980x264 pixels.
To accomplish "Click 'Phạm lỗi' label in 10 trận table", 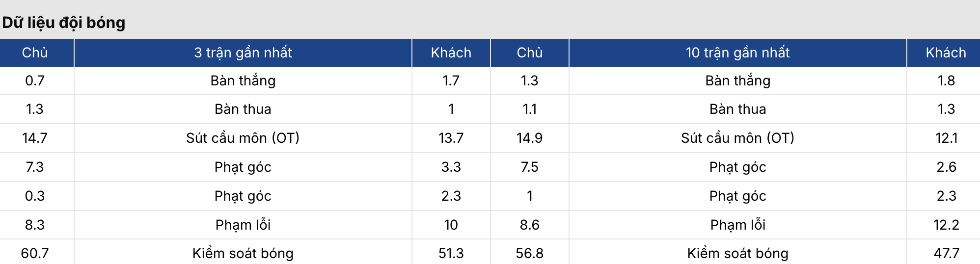I will point(737,225).
